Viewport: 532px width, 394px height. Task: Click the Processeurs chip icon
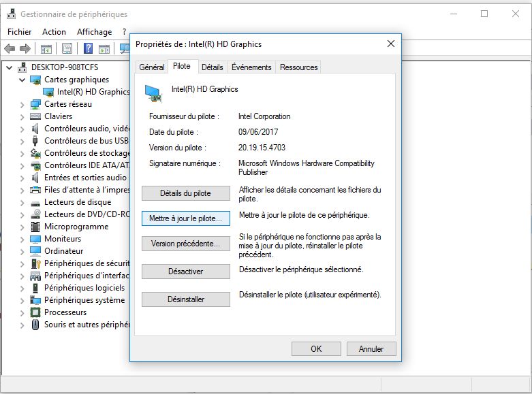35,312
